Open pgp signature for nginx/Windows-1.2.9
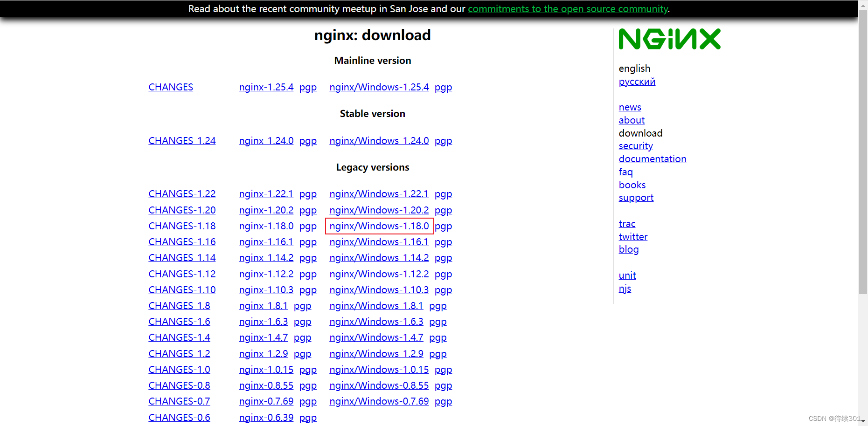The width and height of the screenshot is (868, 426). (x=438, y=354)
